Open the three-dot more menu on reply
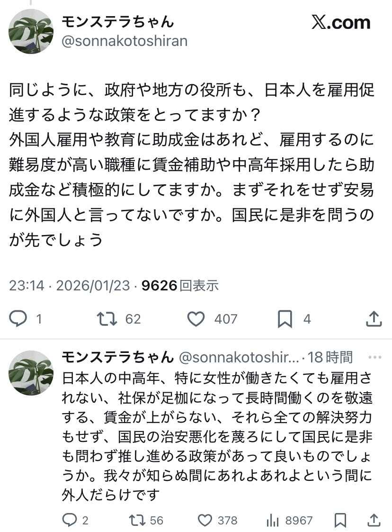 [x=374, y=357]
